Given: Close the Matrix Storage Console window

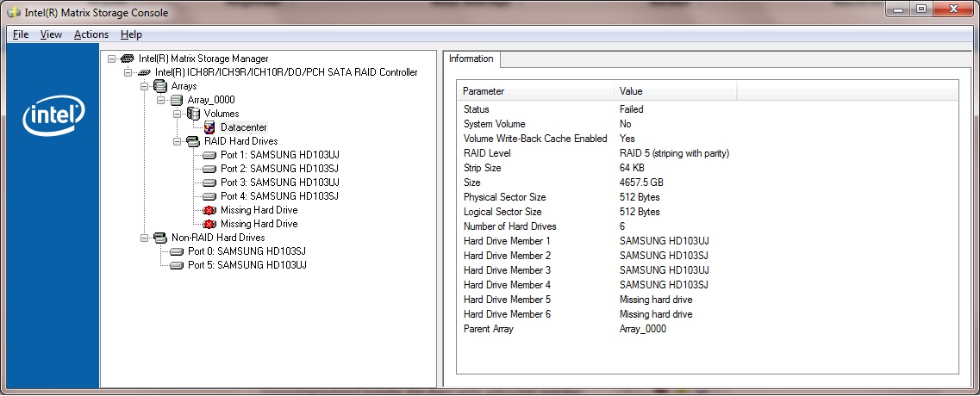Looking at the screenshot, I should pos(952,9).
